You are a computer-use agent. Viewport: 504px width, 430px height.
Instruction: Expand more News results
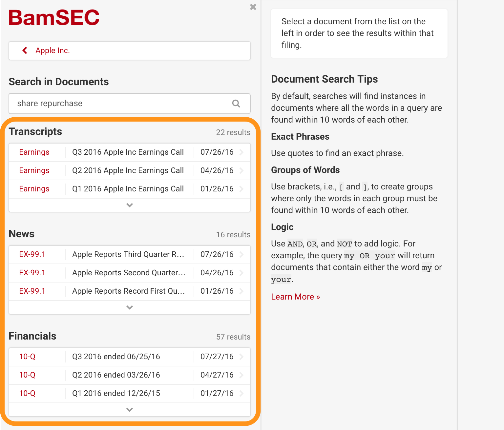tap(130, 307)
